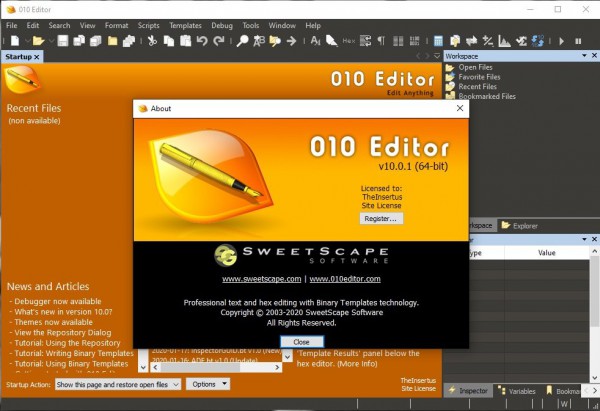Click the Register... button
600x411 pixels.
pyautogui.click(x=381, y=218)
